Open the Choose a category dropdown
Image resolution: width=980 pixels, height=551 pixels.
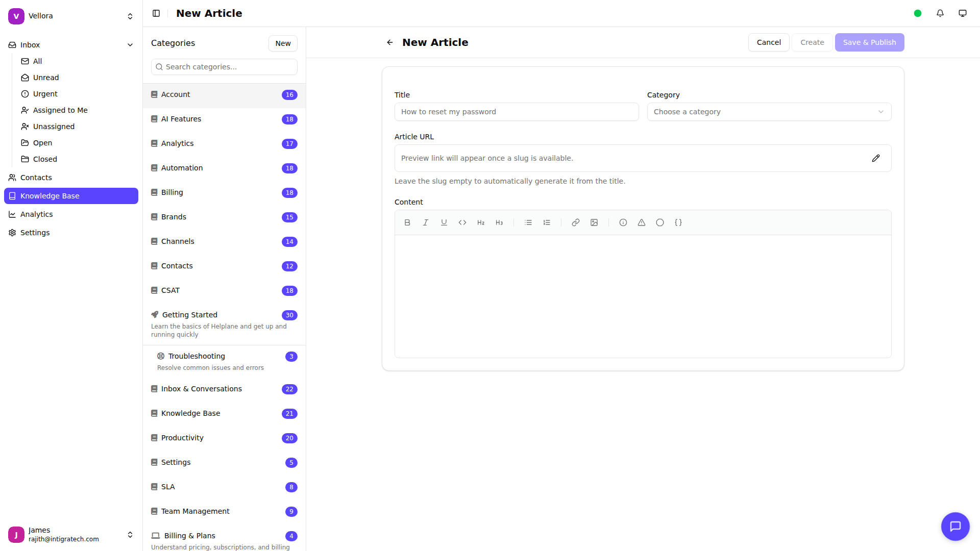click(769, 112)
